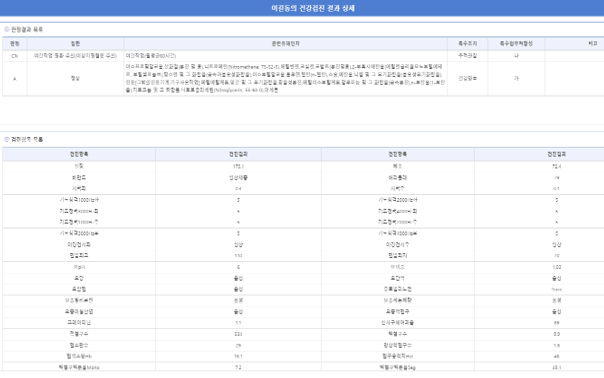The height and width of the screenshot is (378, 604).
Task: Click the 나 suitability cell in CN row
Action: click(516, 56)
